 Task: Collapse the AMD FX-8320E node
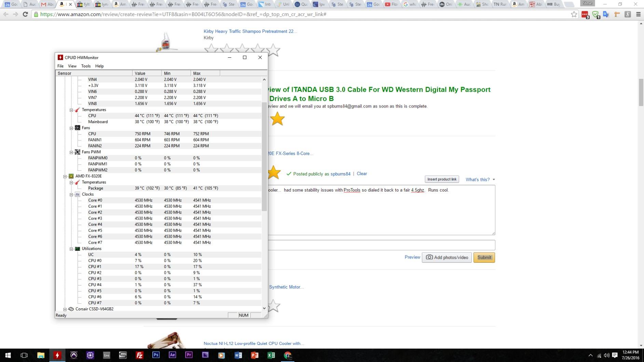click(65, 177)
